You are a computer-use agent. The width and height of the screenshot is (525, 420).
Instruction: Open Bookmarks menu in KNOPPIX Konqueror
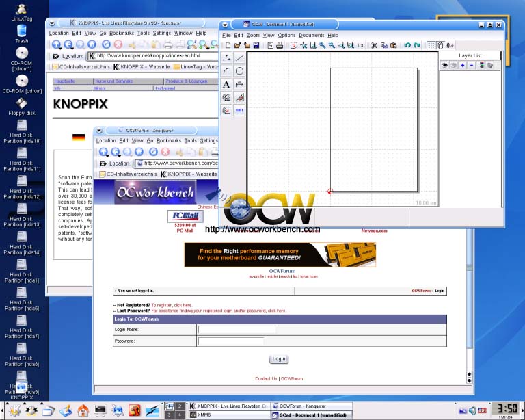(122, 33)
